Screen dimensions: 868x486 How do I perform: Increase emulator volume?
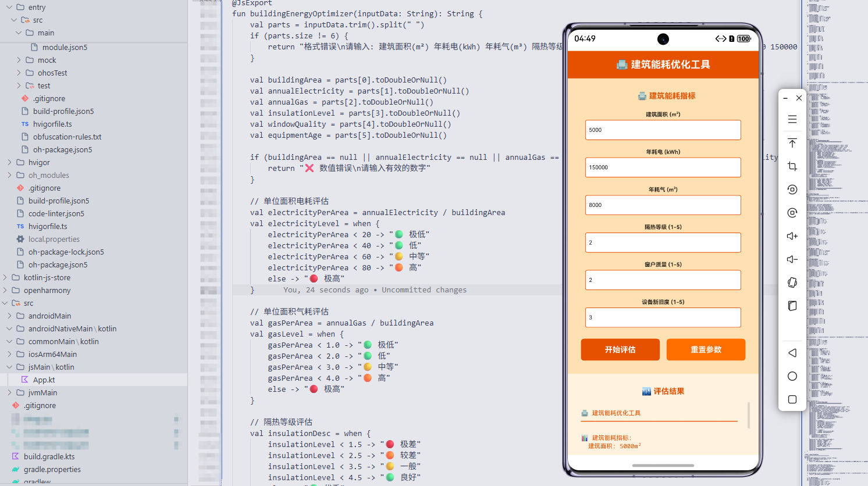click(792, 236)
